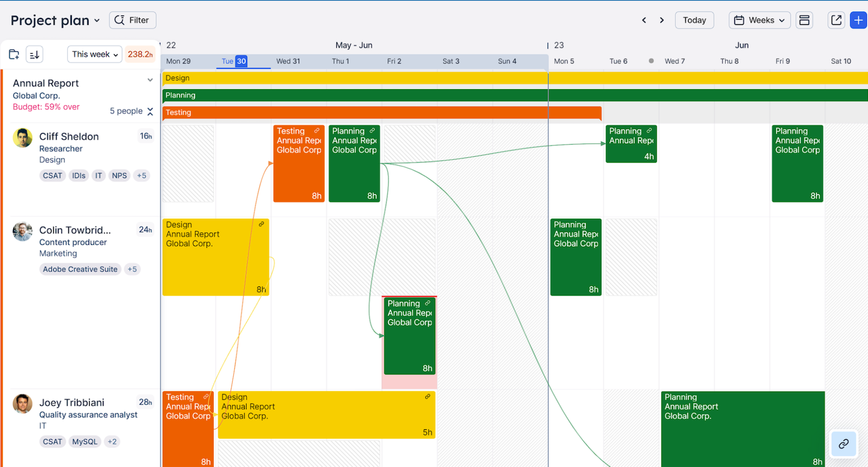Click the Today button
Viewport: 868px width, 467px height.
tap(694, 20)
